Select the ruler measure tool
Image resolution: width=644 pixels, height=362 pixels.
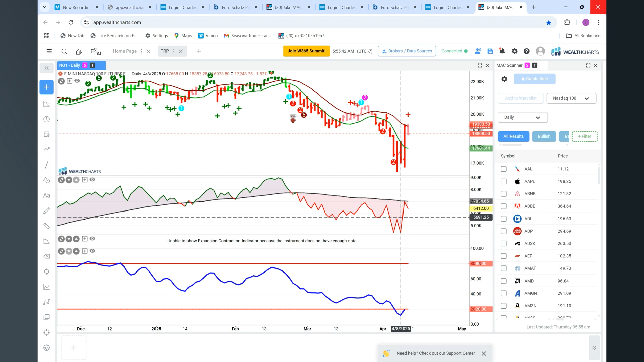click(47, 226)
